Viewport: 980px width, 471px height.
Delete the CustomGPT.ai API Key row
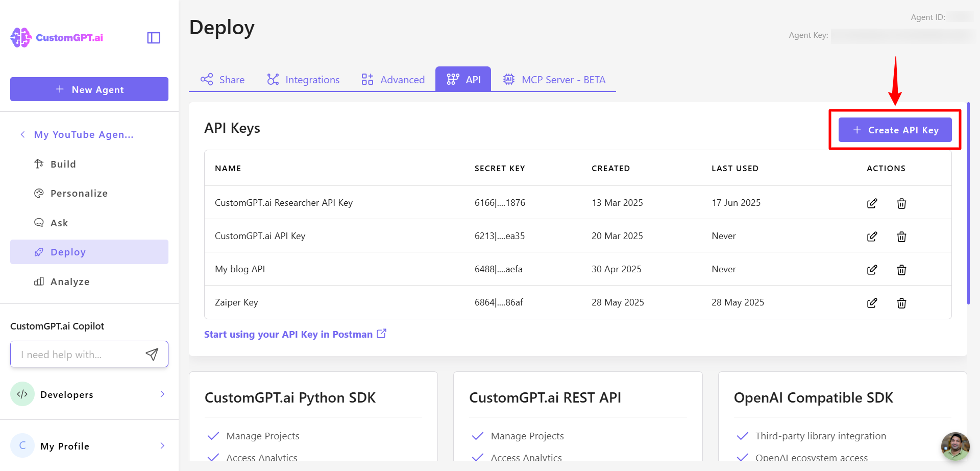(x=902, y=237)
